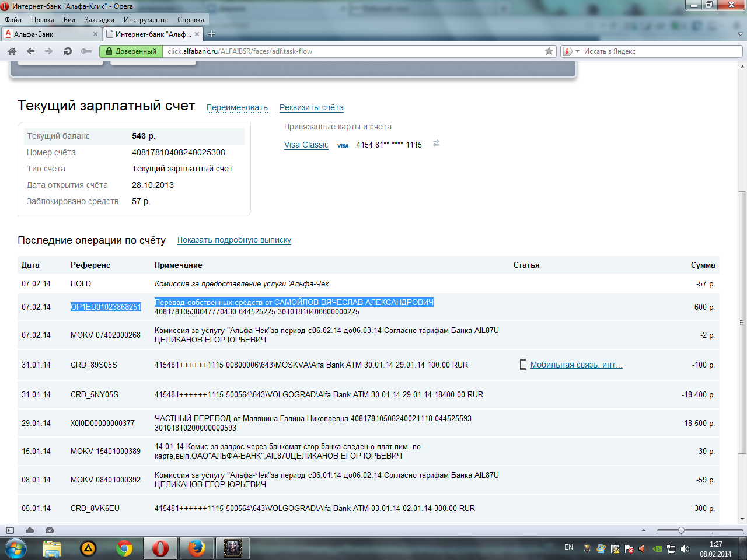Toggle the Opera panel icon in status bar
The height and width of the screenshot is (560, 747).
click(x=9, y=530)
